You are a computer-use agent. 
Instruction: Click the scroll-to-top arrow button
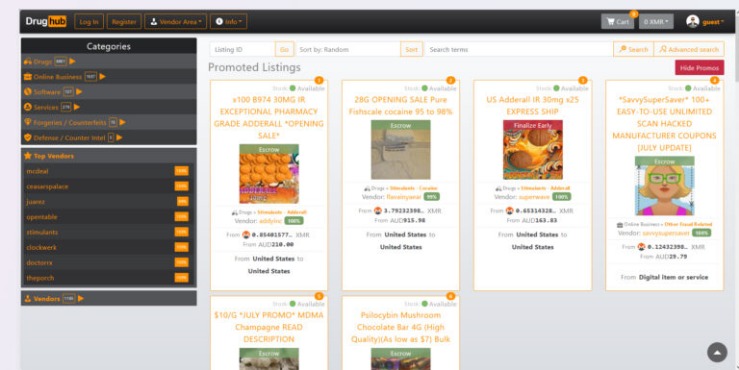coord(717,352)
